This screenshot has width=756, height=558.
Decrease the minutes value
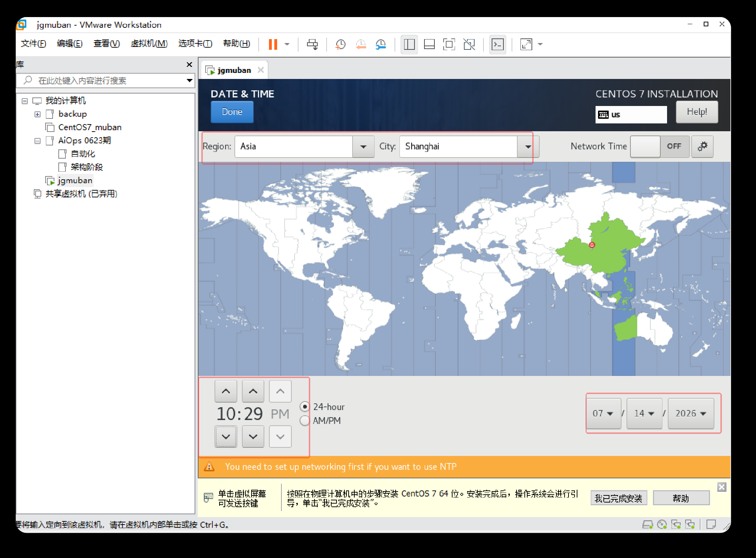(x=253, y=436)
